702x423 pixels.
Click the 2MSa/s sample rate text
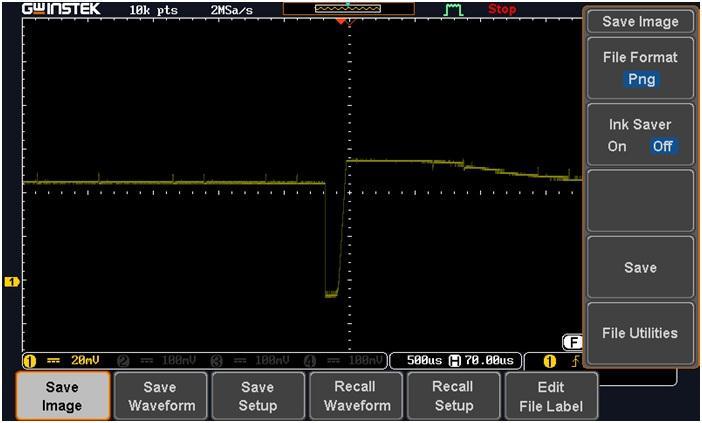[231, 10]
